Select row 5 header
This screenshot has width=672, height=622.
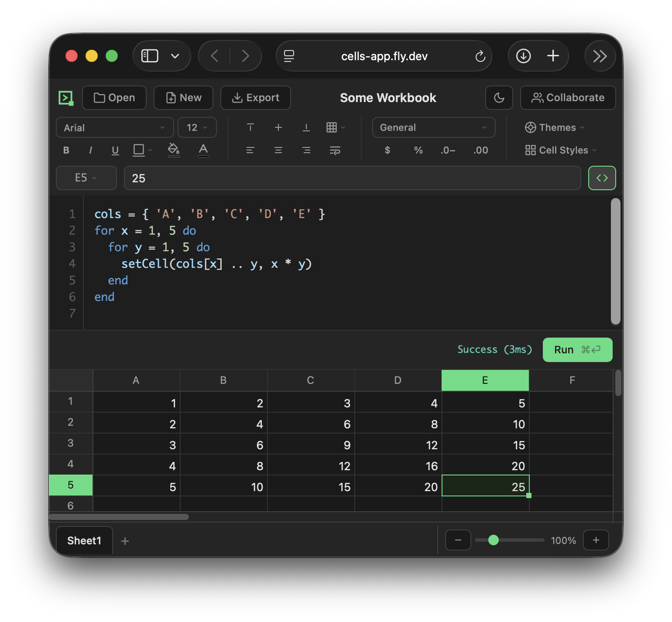(x=71, y=485)
